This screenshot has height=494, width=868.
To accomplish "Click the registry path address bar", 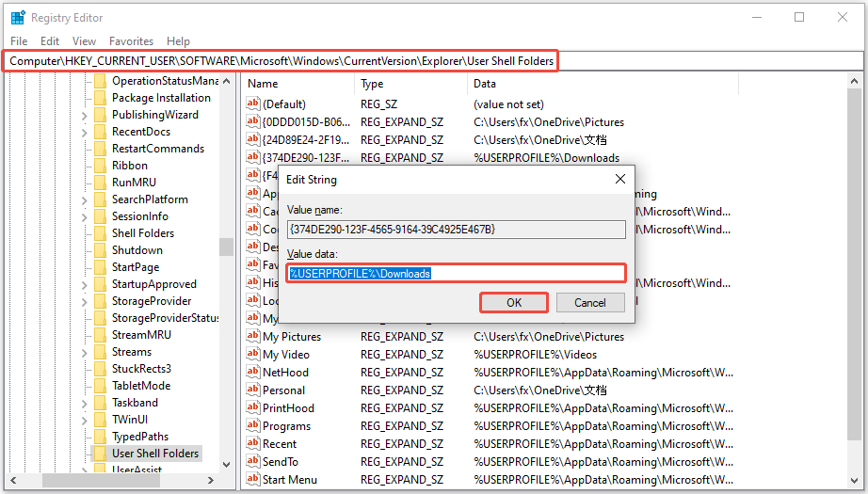I will (433, 61).
